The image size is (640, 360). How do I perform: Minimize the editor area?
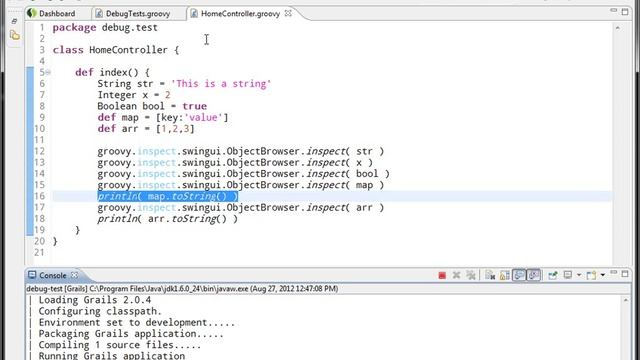tap(613, 11)
